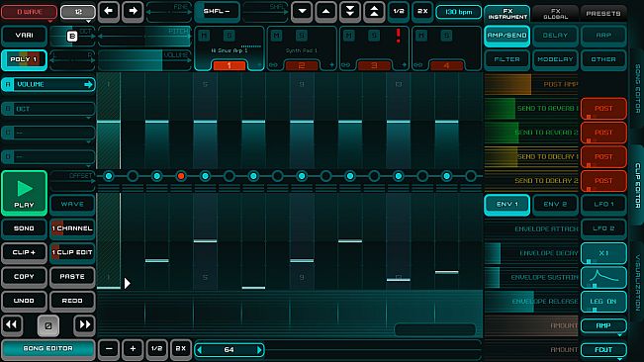
Task: Select the ENV 2 modulation tab
Action: point(555,205)
